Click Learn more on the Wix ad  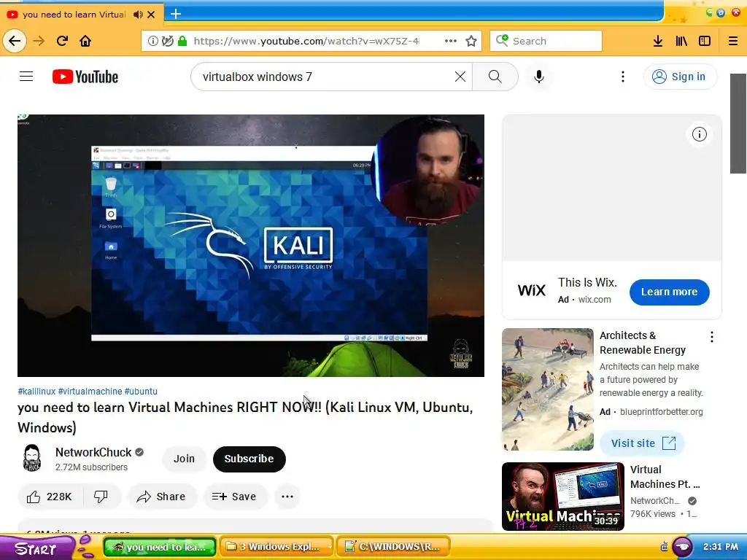click(x=669, y=292)
